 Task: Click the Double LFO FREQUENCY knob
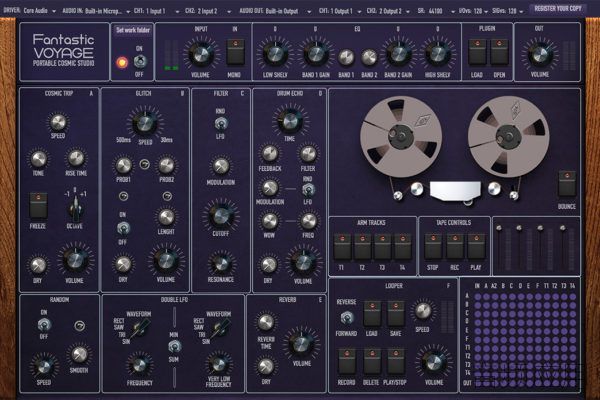coord(140,365)
